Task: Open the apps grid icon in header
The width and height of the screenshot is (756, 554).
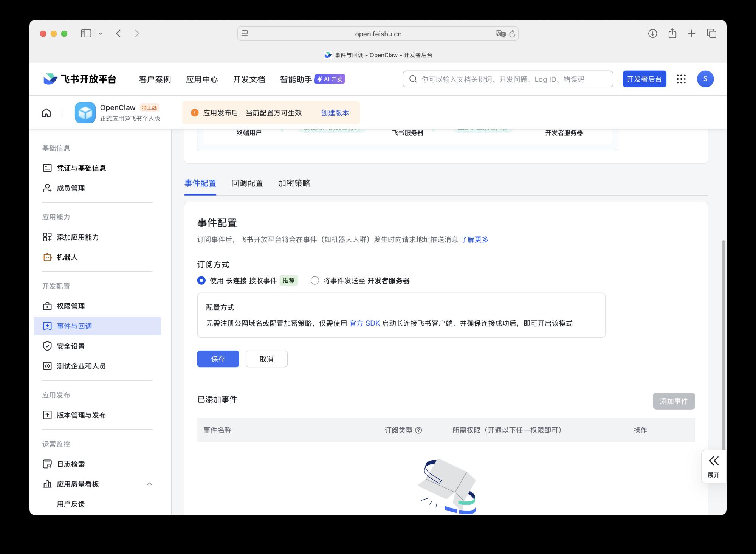Action: 681,79
